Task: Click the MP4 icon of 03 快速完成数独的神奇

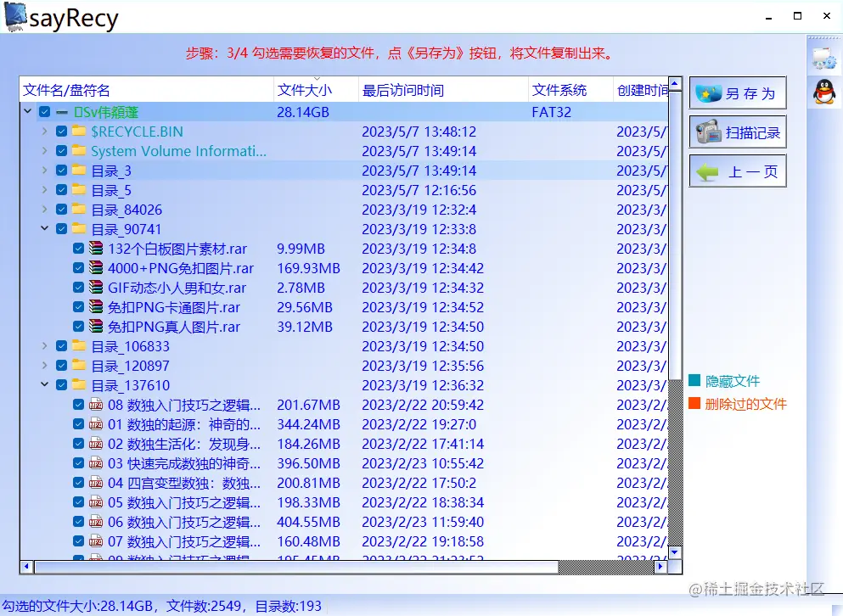Action: tap(96, 462)
